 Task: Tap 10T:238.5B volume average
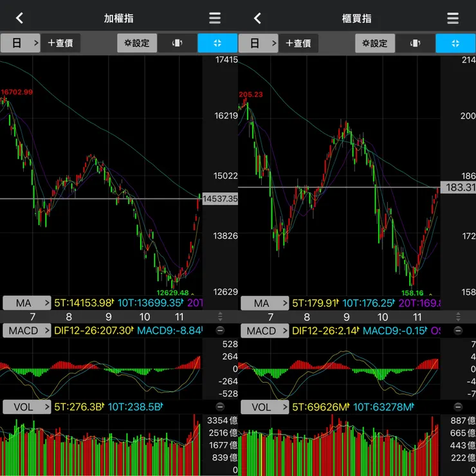135,407
